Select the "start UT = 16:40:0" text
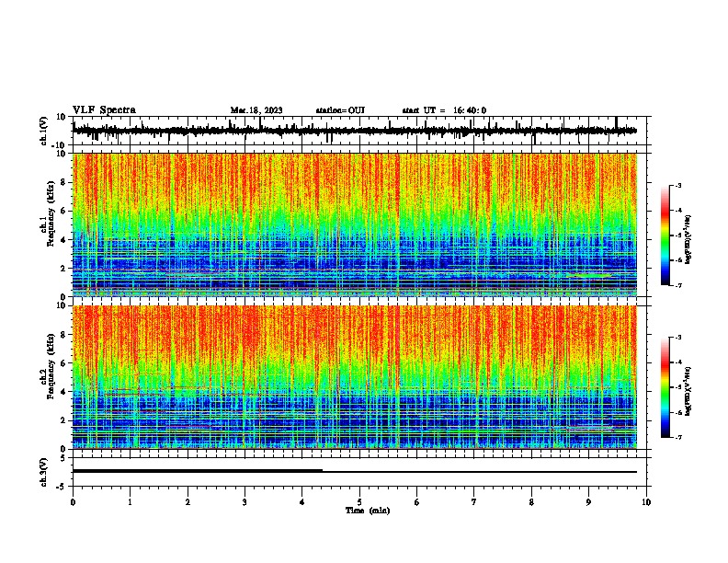The image size is (728, 563). click(x=444, y=110)
